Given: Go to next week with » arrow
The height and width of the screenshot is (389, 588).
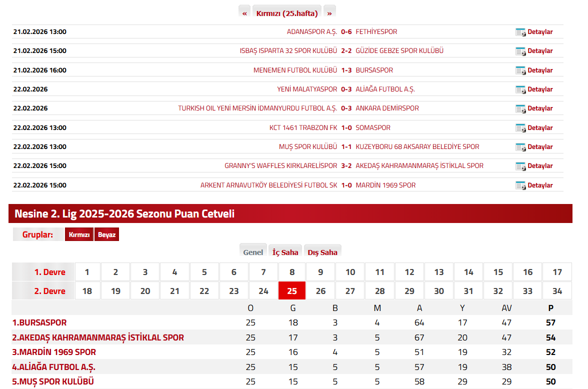Looking at the screenshot, I should (x=329, y=13).
